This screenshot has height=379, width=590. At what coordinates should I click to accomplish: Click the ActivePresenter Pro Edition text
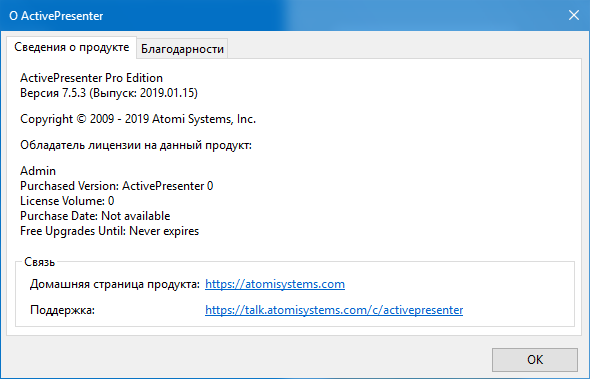[x=91, y=78]
